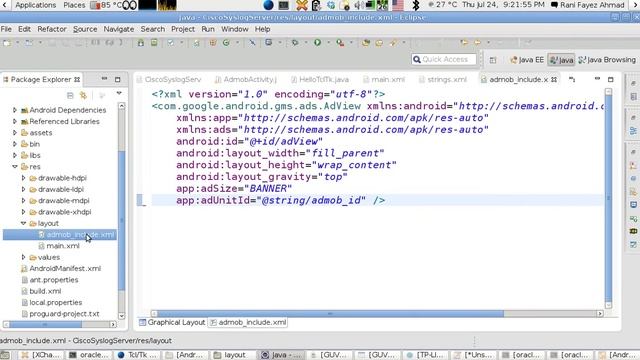Viewport: 640px width, 360px height.
Task: Expand the drawable-hdpi folder
Action: click(23, 178)
